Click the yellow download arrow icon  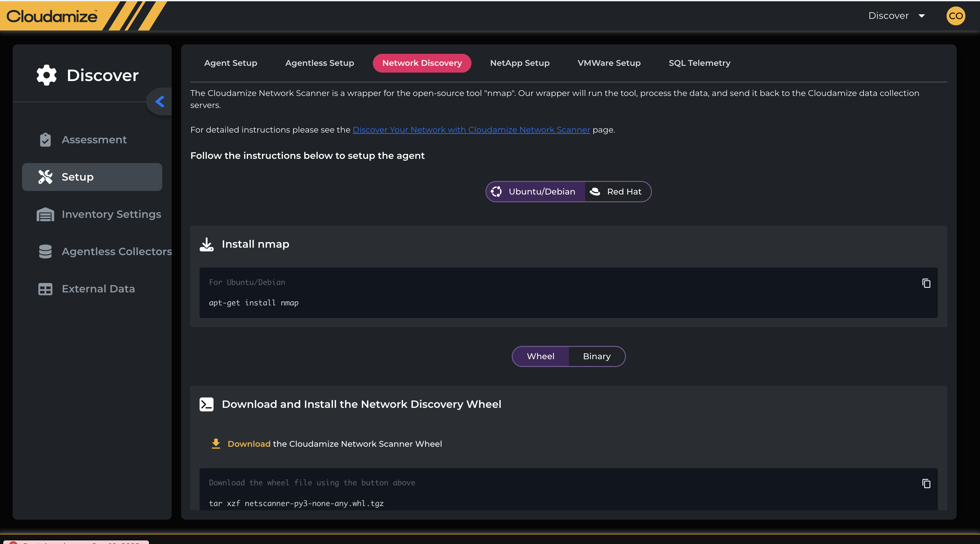216,443
